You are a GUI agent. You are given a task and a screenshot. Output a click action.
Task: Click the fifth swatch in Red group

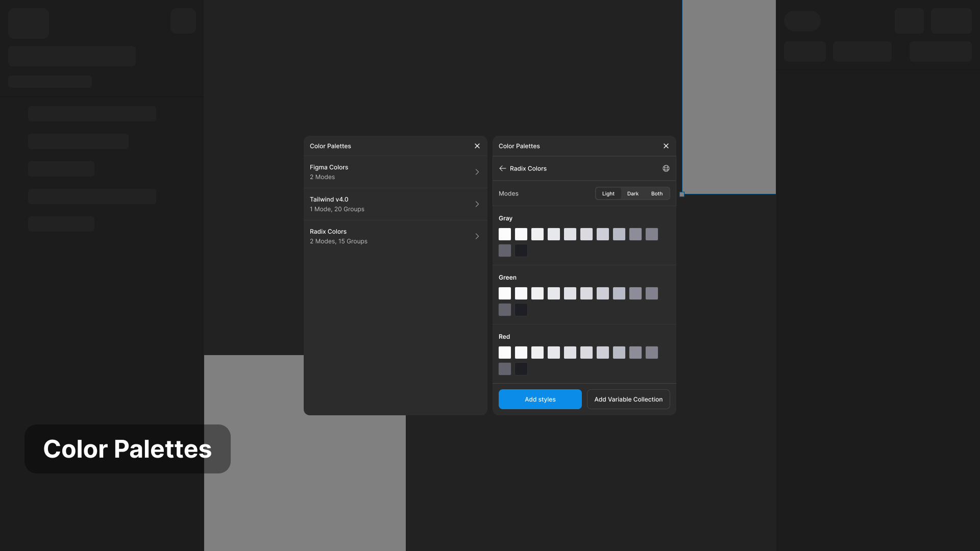(570, 353)
